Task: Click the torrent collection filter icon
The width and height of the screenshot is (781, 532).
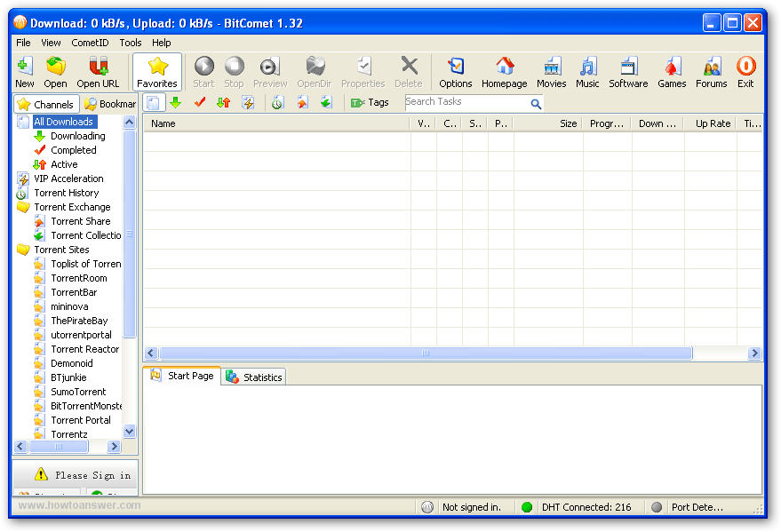Action: 326,102
